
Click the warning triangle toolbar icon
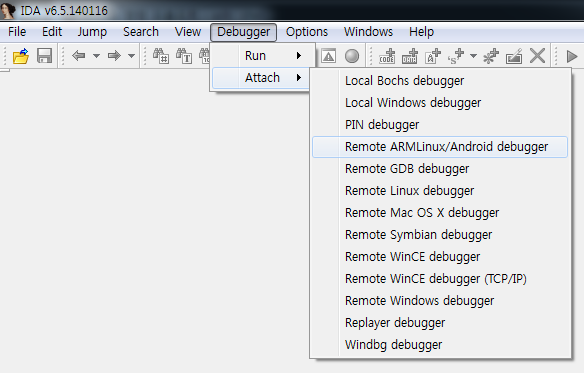click(328, 56)
